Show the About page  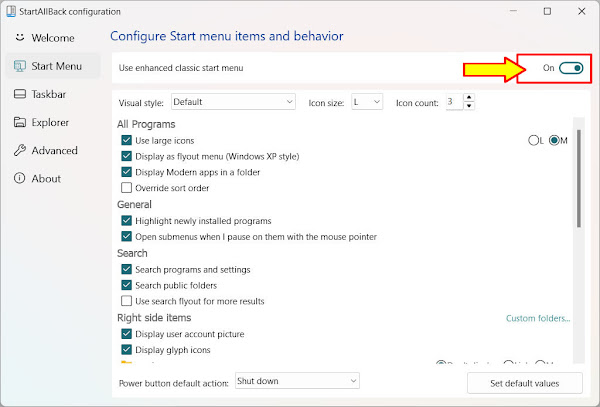[x=53, y=178]
